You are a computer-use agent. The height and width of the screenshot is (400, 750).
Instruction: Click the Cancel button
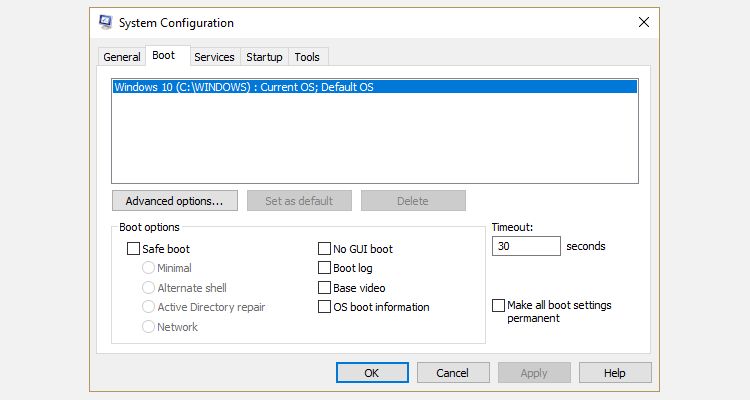point(451,373)
